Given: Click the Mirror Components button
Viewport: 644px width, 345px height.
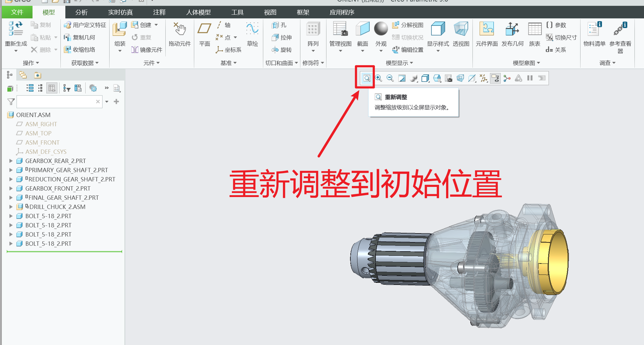Looking at the screenshot, I should point(147,50).
